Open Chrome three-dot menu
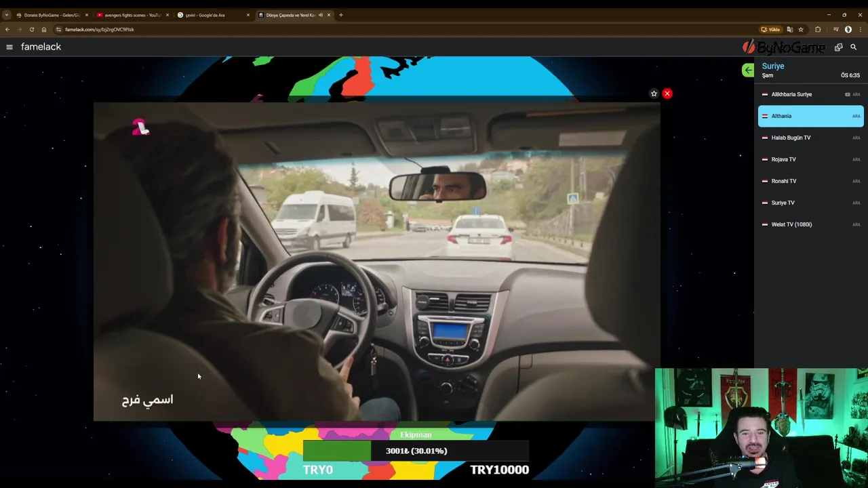Screen dimensions: 868x488 [x=861, y=29]
